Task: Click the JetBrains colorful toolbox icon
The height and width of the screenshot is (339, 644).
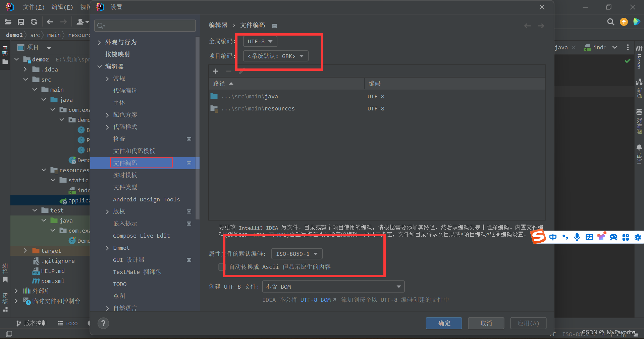Action: coord(636,22)
